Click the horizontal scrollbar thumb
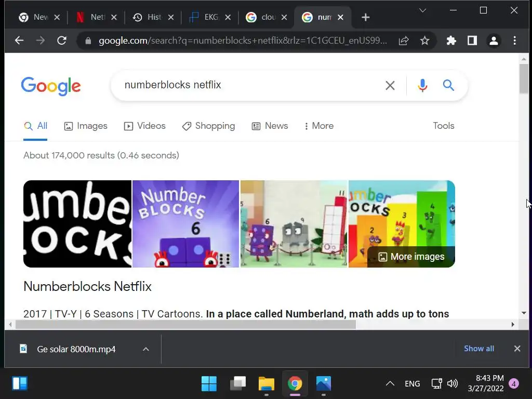The height and width of the screenshot is (399, 532). click(185, 325)
